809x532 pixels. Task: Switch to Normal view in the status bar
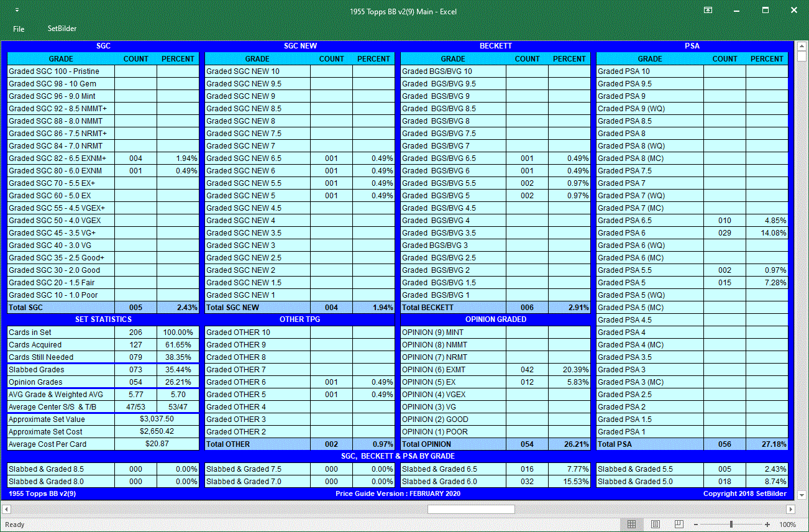[x=632, y=525]
